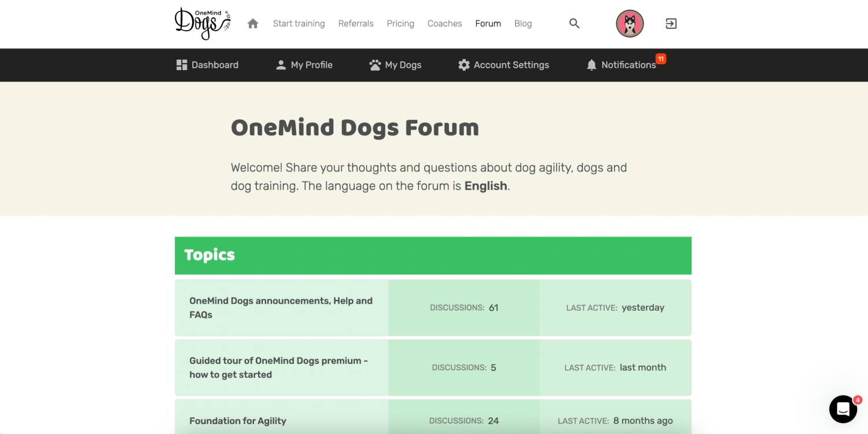This screenshot has height=434, width=868.
Task: Open Guided tour of OneMind Dogs premium topic
Action: click(x=278, y=367)
